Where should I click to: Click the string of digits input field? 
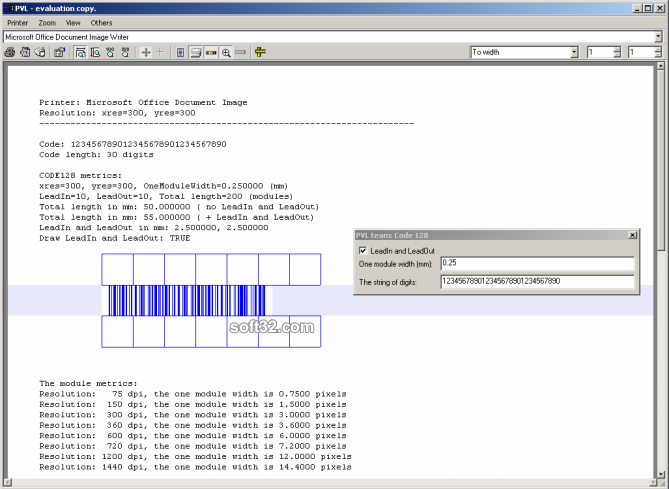[537, 281]
